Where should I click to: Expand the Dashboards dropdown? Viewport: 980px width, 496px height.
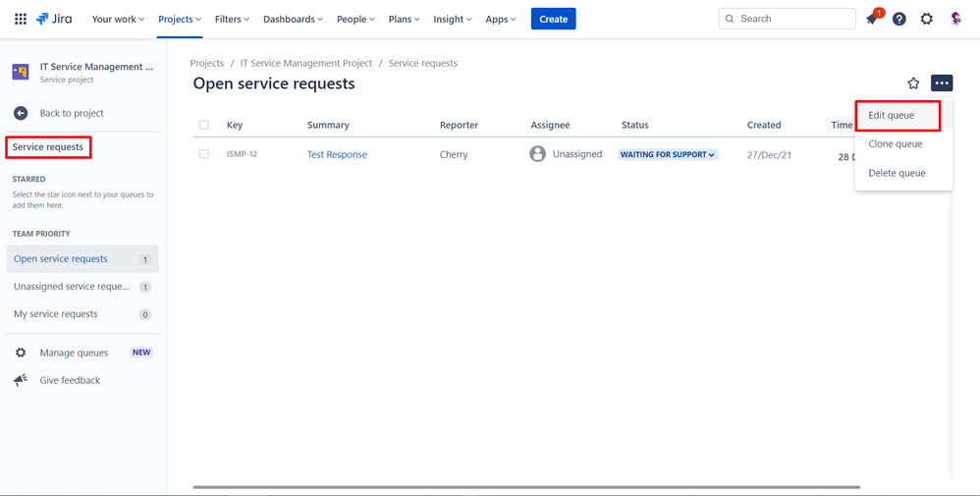tap(294, 19)
